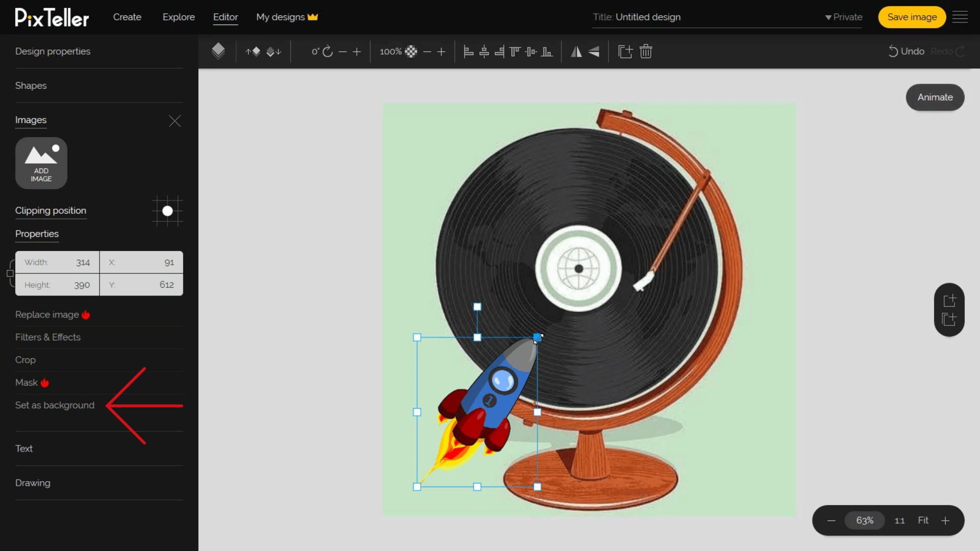Select the move layer down arrow icon
The height and width of the screenshot is (551, 980).
pyautogui.click(x=274, y=51)
